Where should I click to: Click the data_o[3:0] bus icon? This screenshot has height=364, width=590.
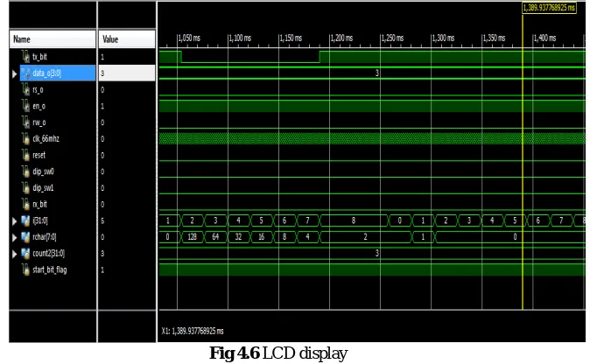tap(25, 73)
